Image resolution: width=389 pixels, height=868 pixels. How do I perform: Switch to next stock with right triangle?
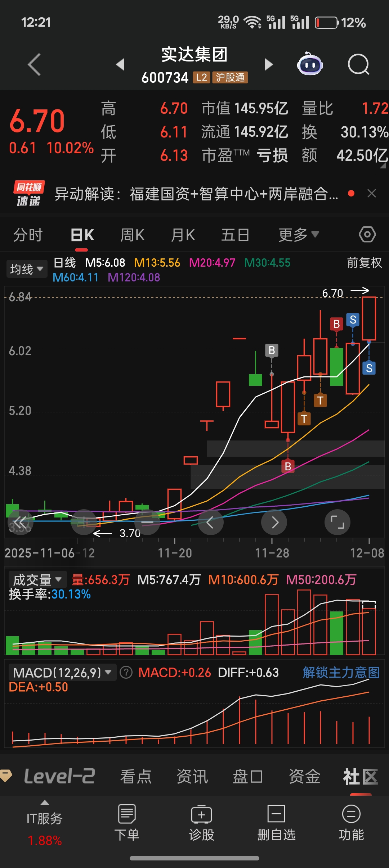[x=268, y=64]
